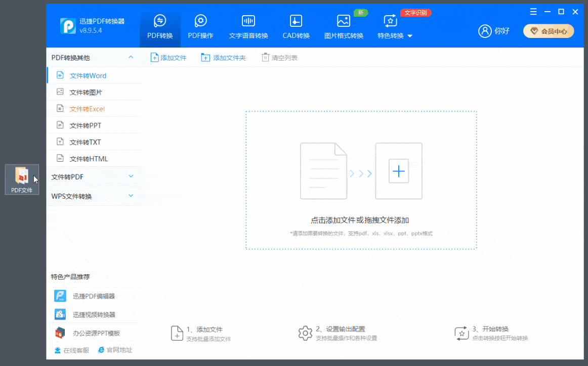Open the CAD转换 tool
Image resolution: width=588 pixels, height=366 pixels.
point(296,27)
